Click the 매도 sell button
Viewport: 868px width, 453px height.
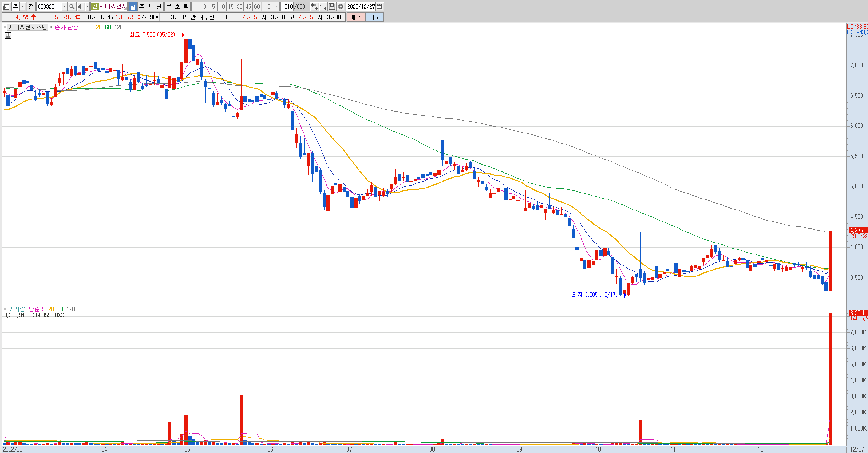click(x=374, y=17)
